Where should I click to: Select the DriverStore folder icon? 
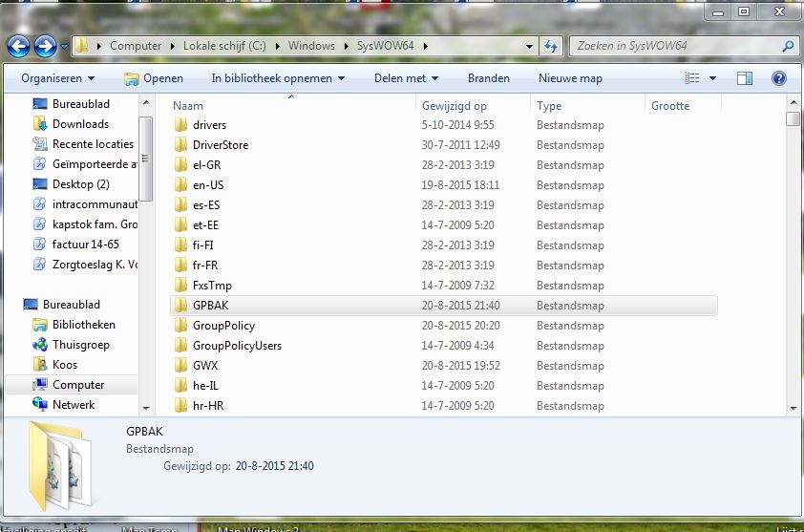180,144
